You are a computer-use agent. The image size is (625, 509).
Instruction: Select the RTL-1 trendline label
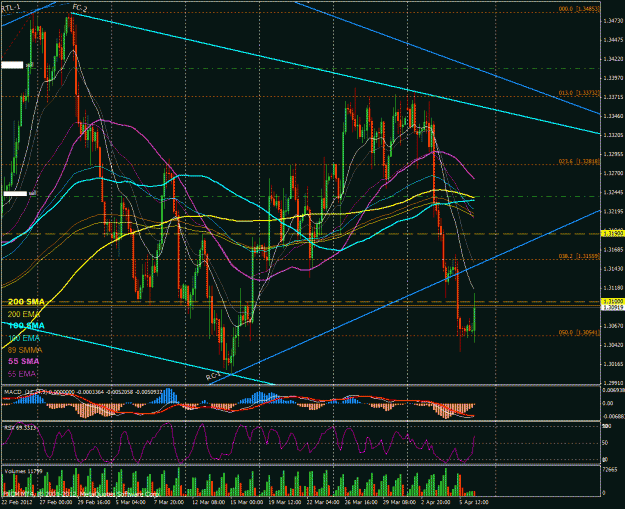point(11,8)
